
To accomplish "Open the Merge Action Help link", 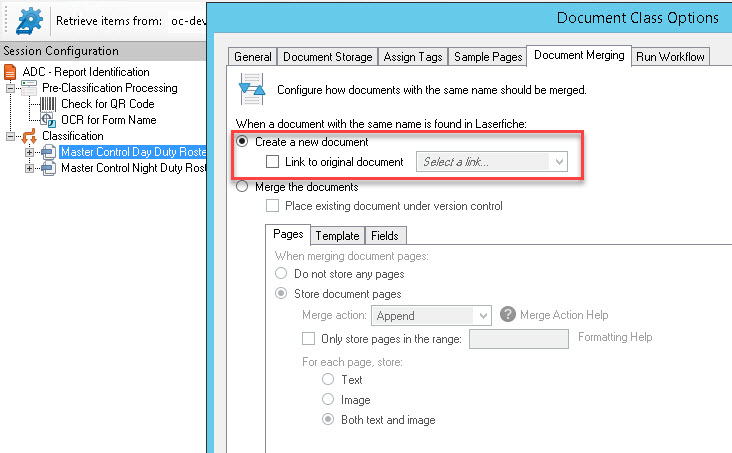I will [x=564, y=315].
